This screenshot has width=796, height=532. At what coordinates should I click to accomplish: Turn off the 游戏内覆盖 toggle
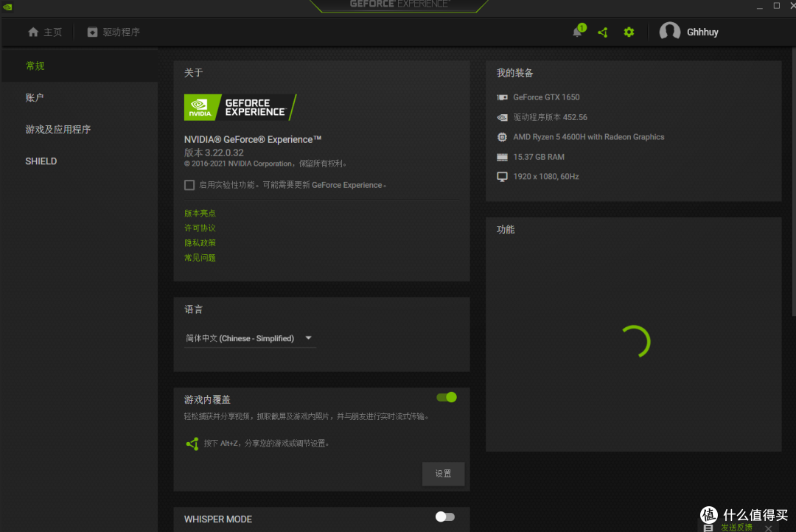447,397
